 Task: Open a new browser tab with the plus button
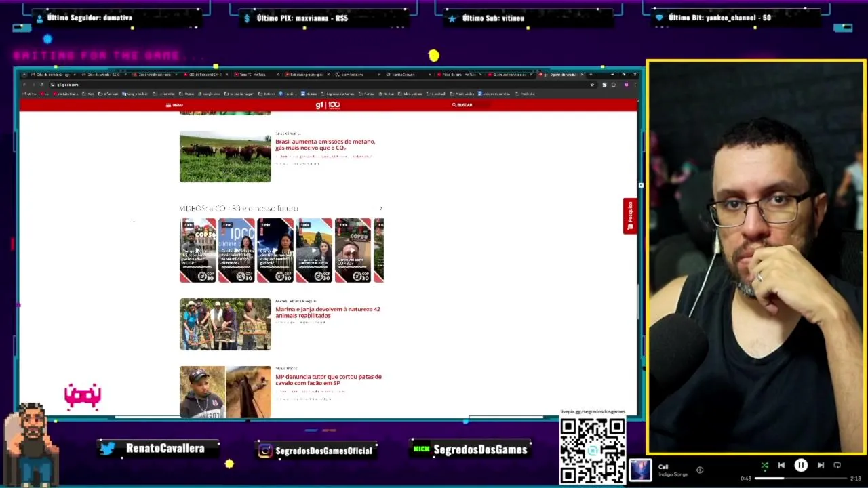(591, 75)
